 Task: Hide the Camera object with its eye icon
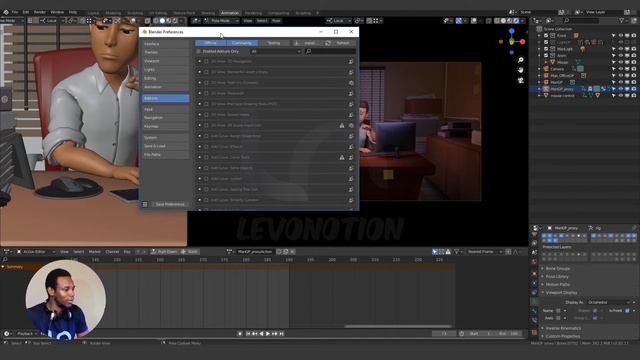(620, 69)
